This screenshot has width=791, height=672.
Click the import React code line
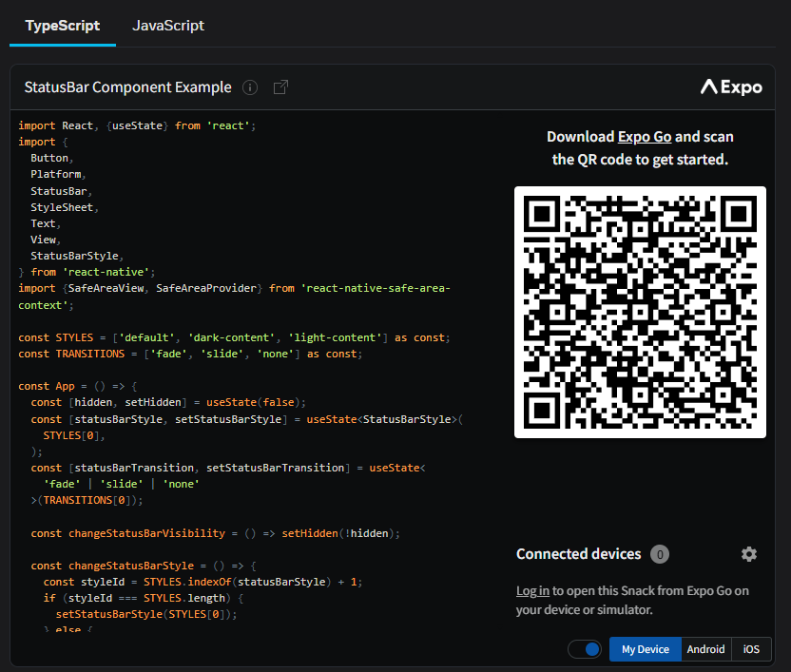[138, 125]
